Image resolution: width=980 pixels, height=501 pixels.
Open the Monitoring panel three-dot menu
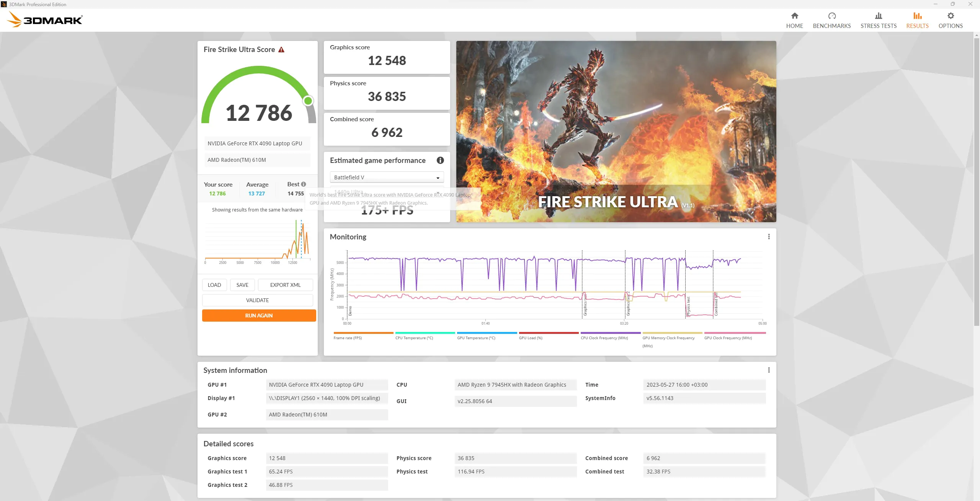coord(768,237)
